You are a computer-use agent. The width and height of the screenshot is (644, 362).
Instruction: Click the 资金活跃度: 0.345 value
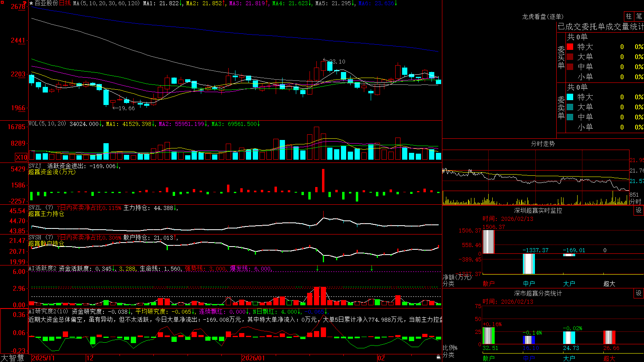[x=85, y=268]
